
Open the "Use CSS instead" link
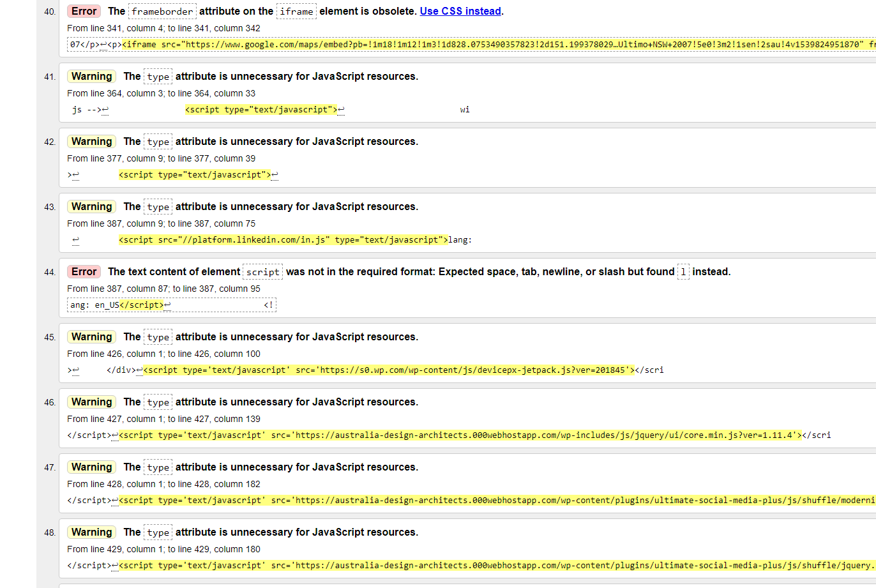click(x=460, y=11)
